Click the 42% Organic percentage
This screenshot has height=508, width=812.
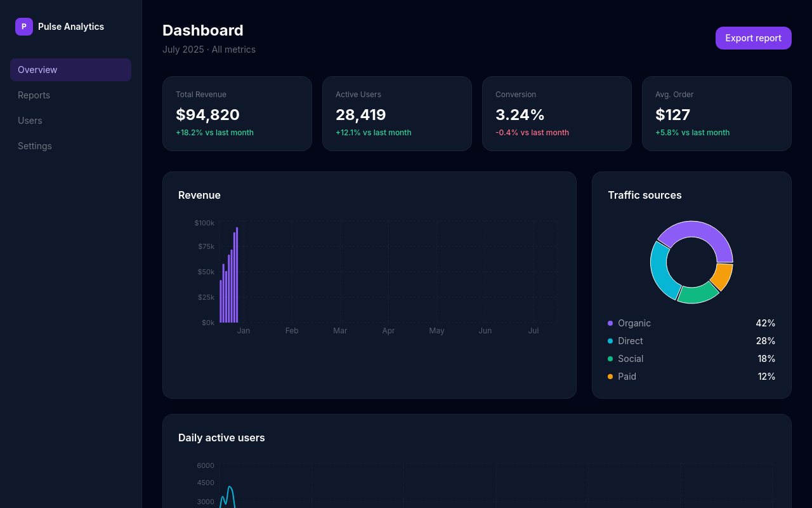766,323
